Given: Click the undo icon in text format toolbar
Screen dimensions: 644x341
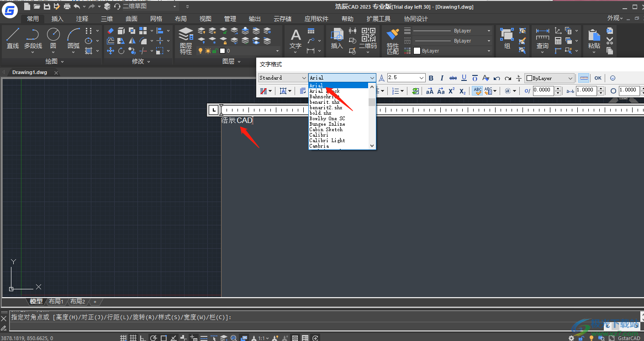Looking at the screenshot, I should (497, 78).
